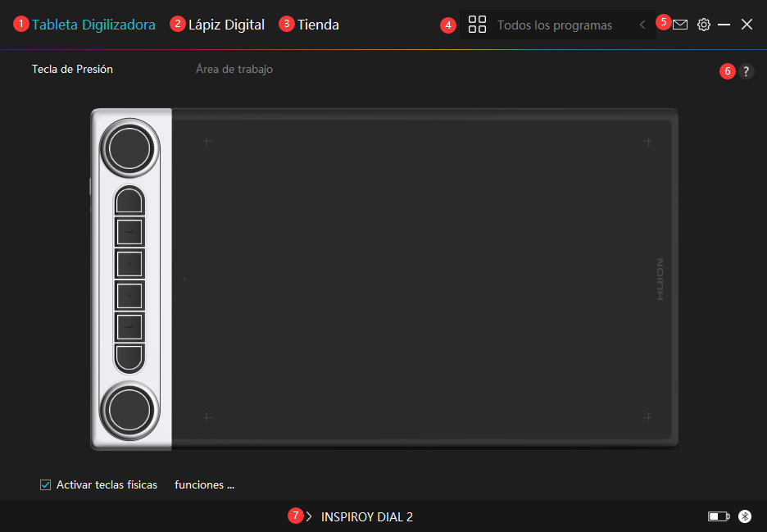
Task: Click the left chevron beside the programs list
Action: click(642, 25)
